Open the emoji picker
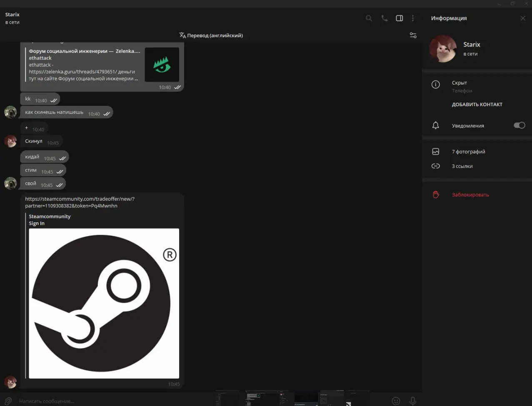 click(396, 401)
